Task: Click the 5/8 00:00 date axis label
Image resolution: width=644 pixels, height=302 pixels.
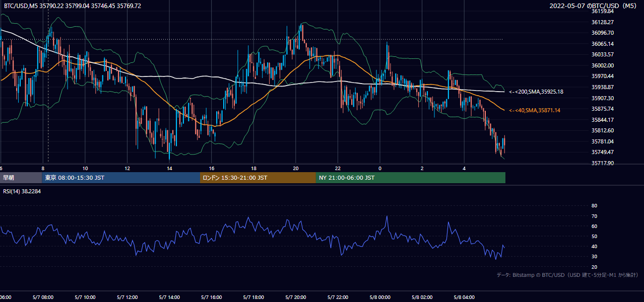Action: coord(380,297)
